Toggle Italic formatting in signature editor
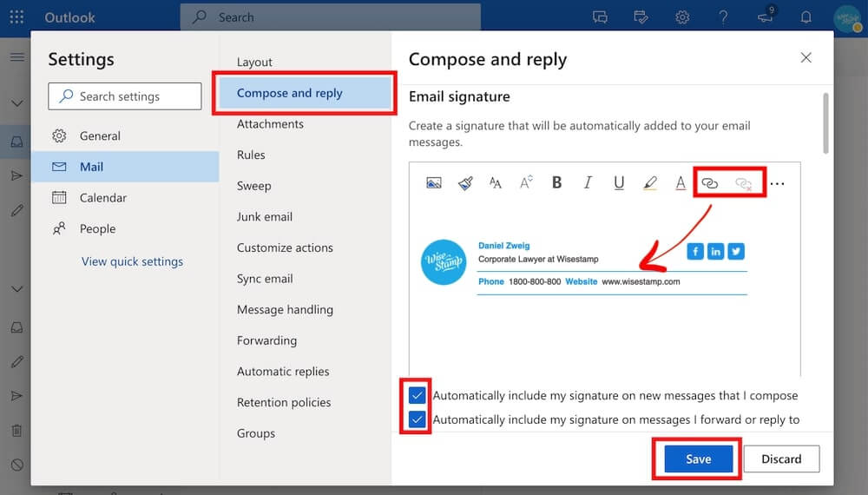Viewport: 868px width, 495px height. (x=588, y=183)
